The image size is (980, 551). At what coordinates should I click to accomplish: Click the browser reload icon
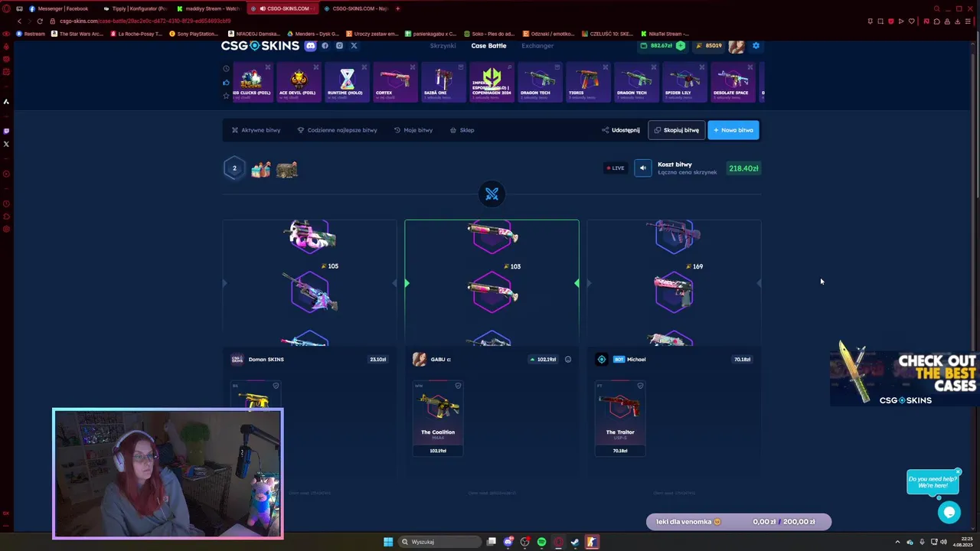(x=40, y=21)
